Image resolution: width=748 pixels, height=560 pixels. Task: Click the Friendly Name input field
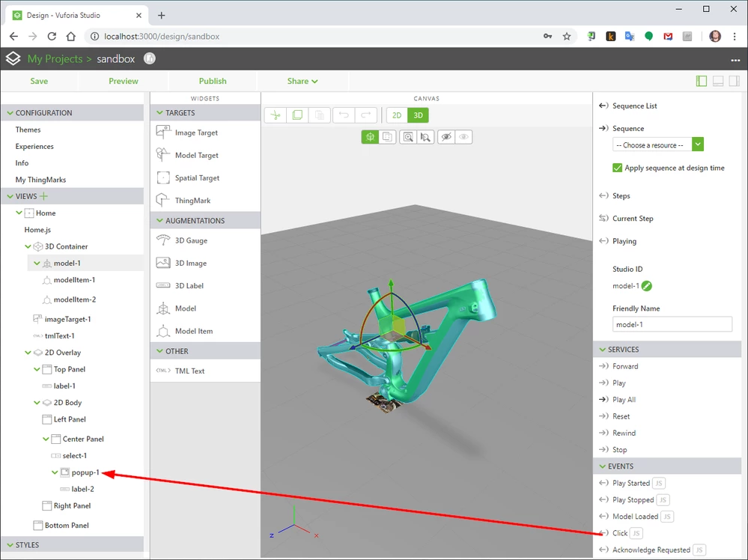point(672,324)
